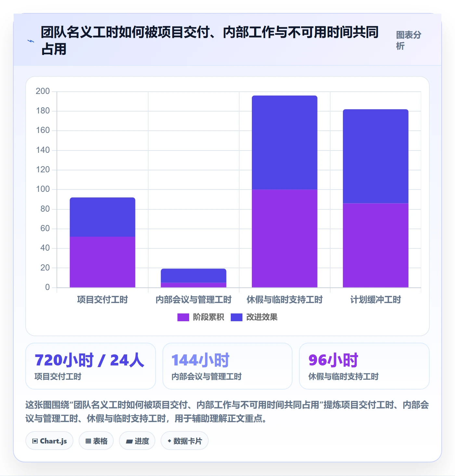Click the chart title starting with 团队名义工时
The image size is (455, 476).
point(210,41)
